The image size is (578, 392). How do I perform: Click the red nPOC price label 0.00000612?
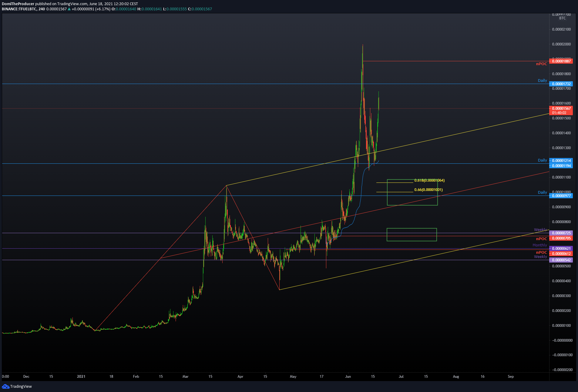561,254
